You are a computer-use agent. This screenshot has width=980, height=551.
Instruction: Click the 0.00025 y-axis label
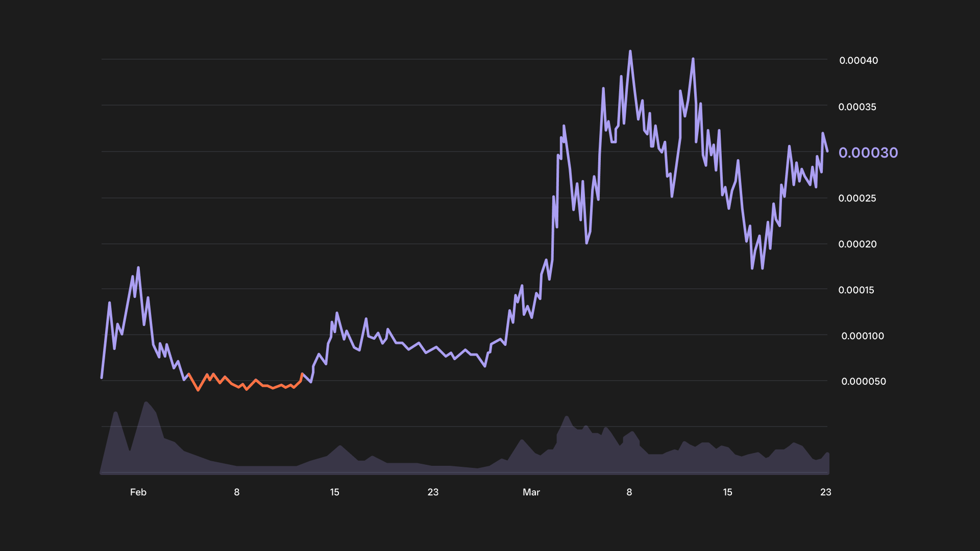pyautogui.click(x=857, y=198)
